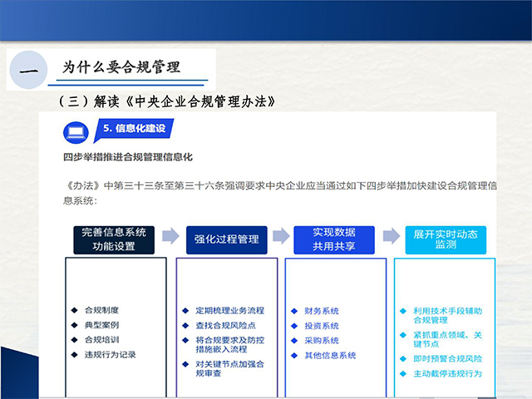The image size is (532, 399).
Task: Click the bullet item 查找合规风险点
Action: [x=225, y=325]
